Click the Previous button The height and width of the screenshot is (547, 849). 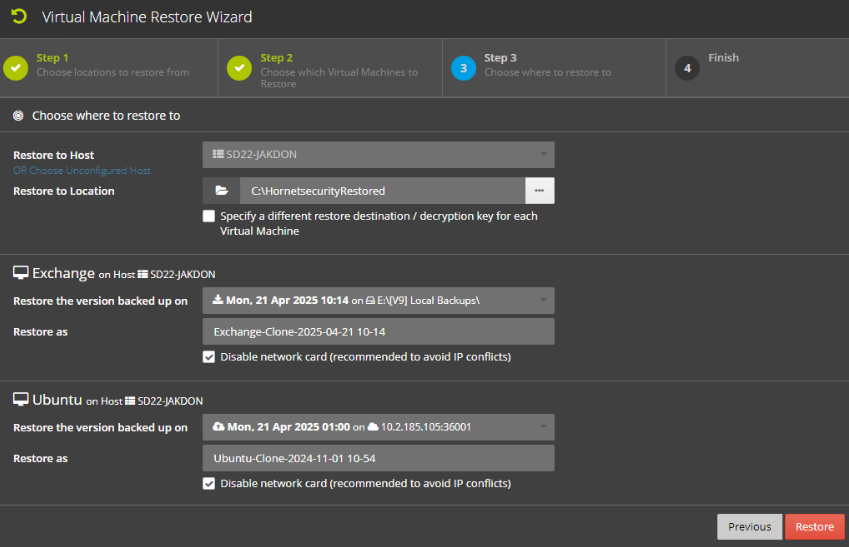[749, 527]
